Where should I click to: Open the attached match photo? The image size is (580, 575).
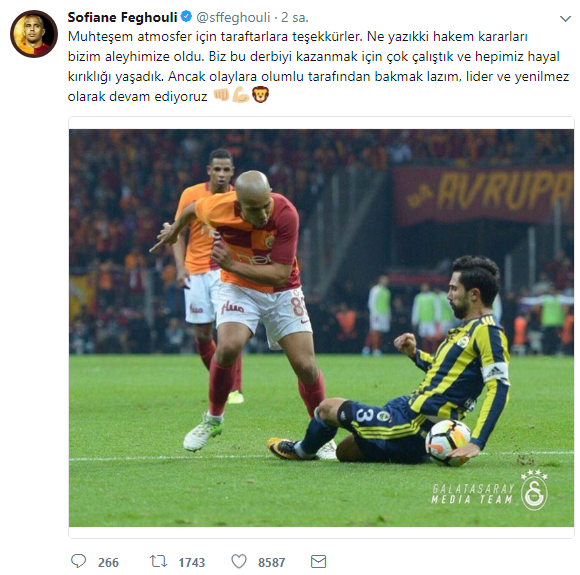(321, 327)
